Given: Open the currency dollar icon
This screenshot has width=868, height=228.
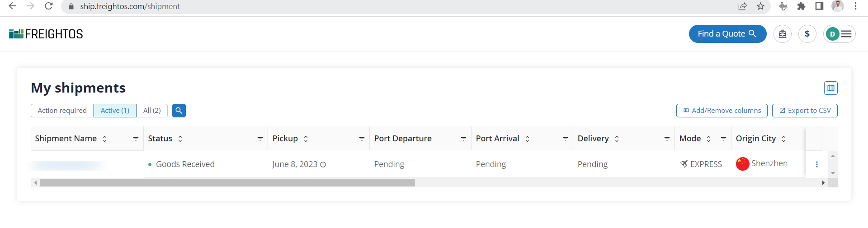Looking at the screenshot, I should pyautogui.click(x=807, y=34).
